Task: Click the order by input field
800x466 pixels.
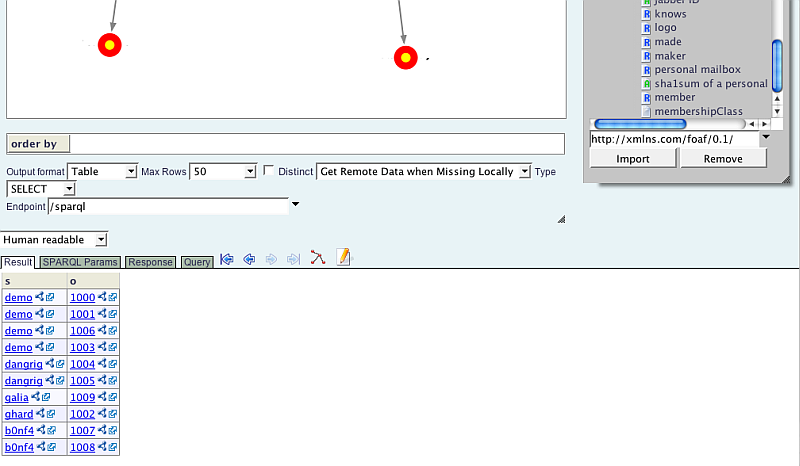Action: 317,143
